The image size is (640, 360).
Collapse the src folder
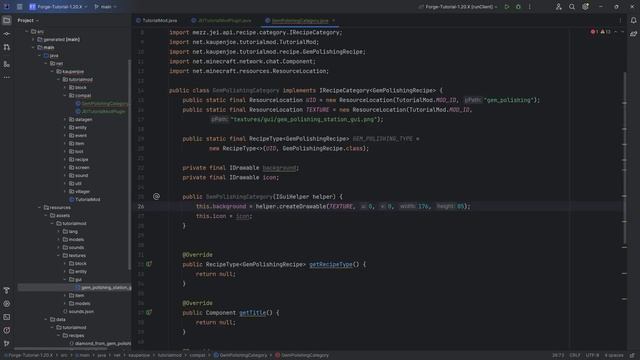(x=27, y=31)
